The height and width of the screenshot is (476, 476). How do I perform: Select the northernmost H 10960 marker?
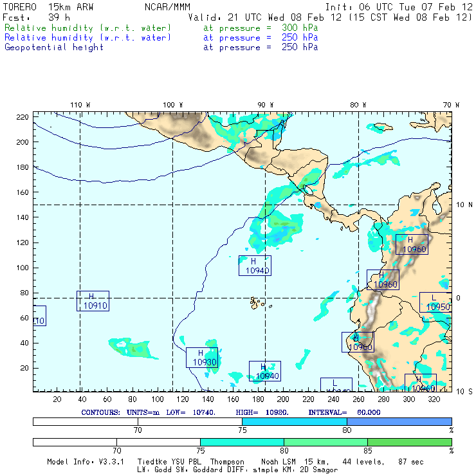click(x=412, y=244)
